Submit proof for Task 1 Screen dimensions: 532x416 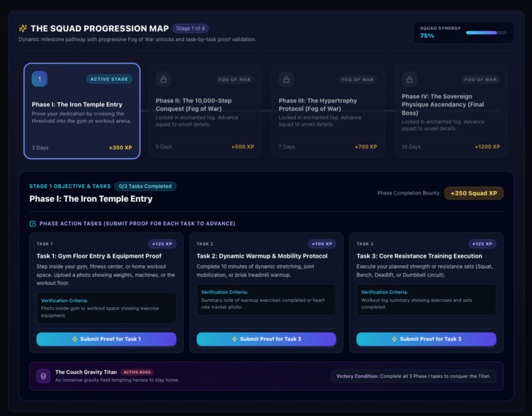[x=106, y=339]
